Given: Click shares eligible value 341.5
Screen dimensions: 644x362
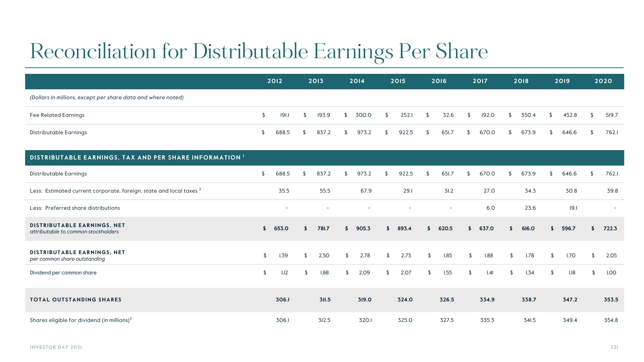Looking at the screenshot, I should [530, 320].
